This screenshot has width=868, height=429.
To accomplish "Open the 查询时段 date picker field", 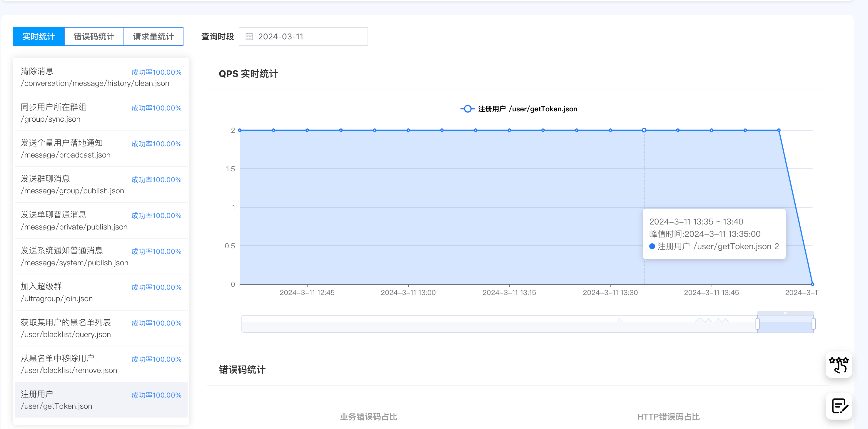I will click(303, 36).
